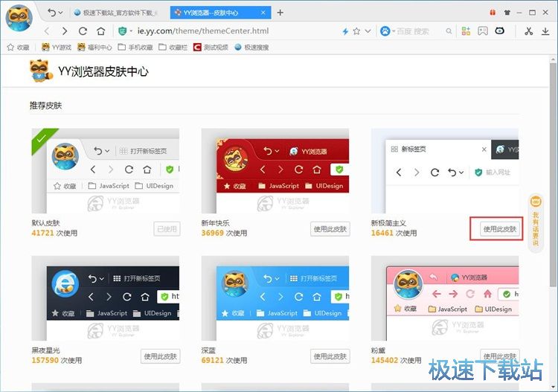Apply the 新年快乐 skin with 使用此皮肤
Viewport: 558px width, 392px height.
pyautogui.click(x=330, y=228)
